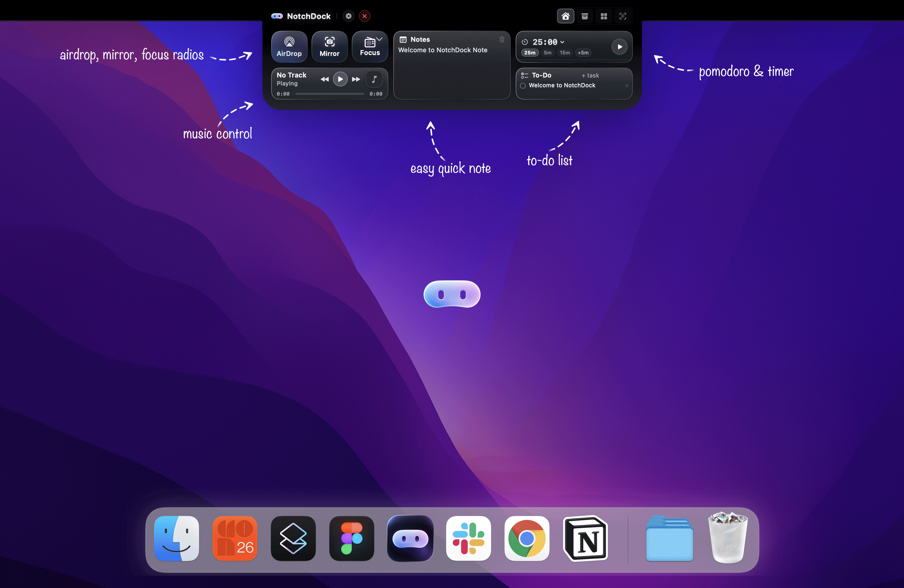This screenshot has height=588, width=904.
Task: Open the orange 26 app in Dock
Action: (235, 538)
